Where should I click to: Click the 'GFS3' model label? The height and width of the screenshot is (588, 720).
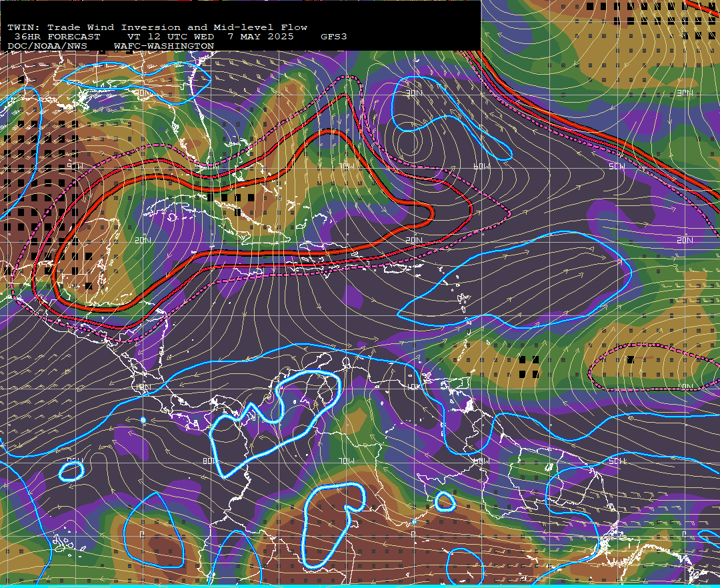pos(334,37)
